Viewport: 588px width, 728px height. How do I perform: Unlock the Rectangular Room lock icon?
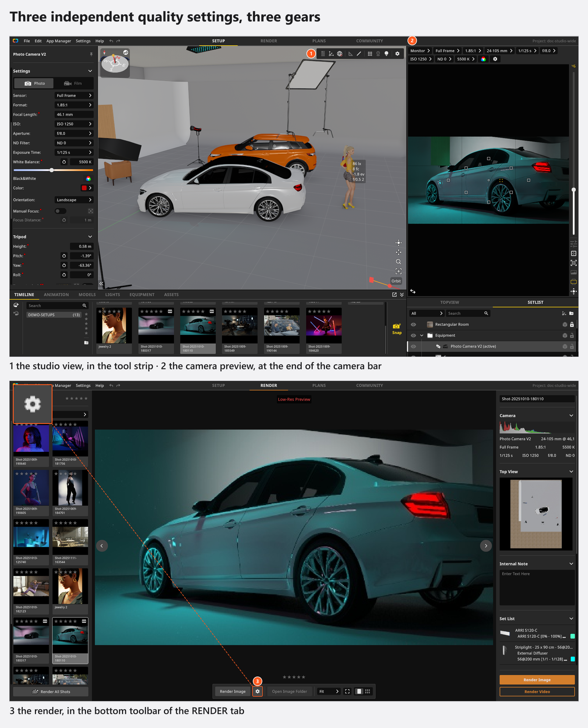[572, 325]
